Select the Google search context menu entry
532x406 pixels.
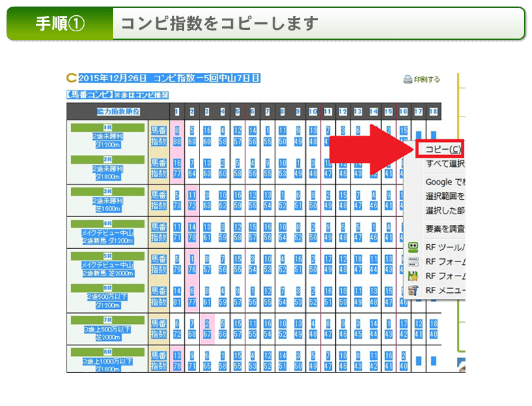point(444,182)
